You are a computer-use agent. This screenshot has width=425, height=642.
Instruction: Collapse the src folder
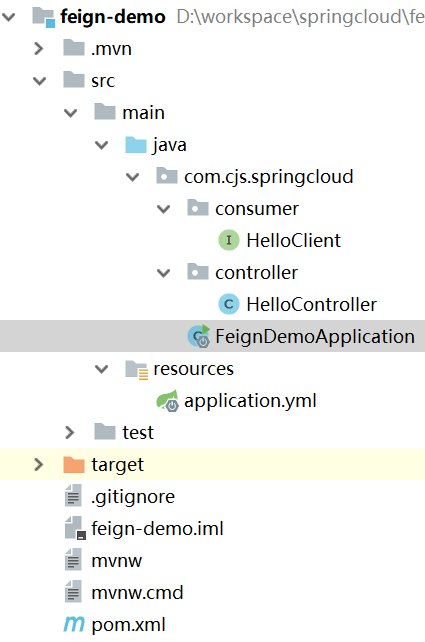click(x=39, y=81)
